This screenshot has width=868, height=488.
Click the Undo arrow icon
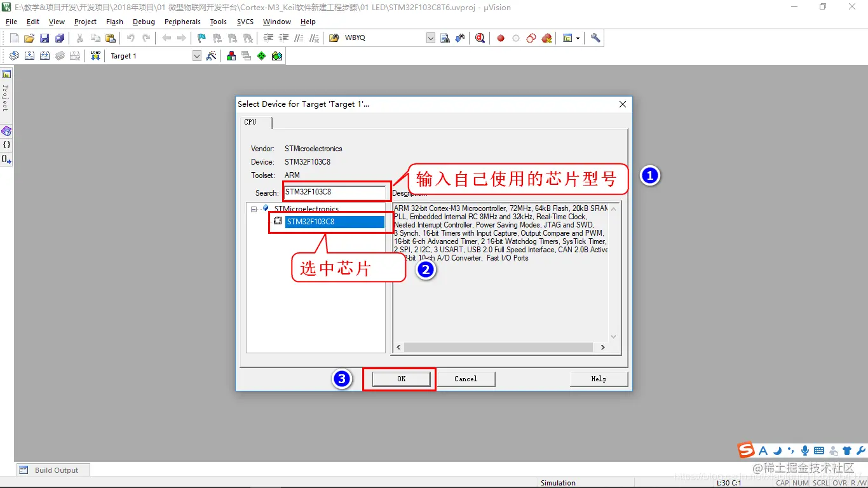click(x=131, y=38)
